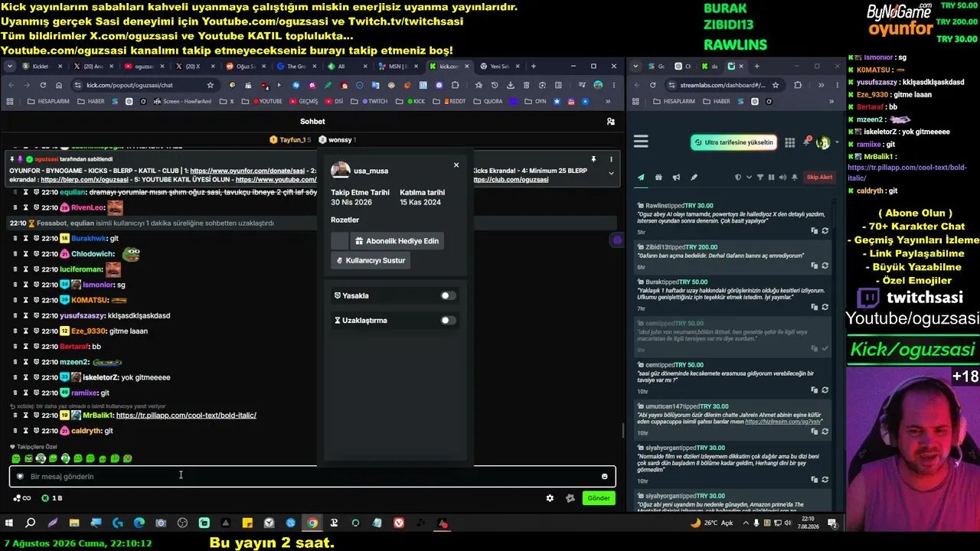Open the hizliresim link in umuttcan147 tip
Screen dimensions: 980x551
click(784, 422)
